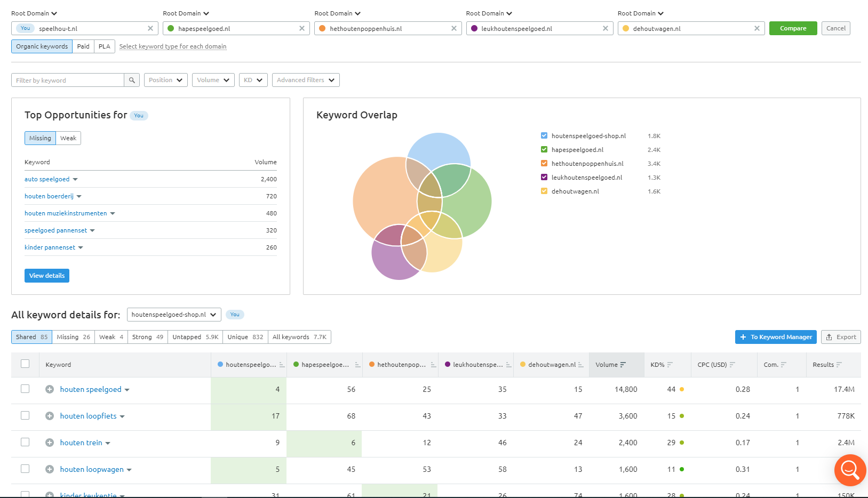The height and width of the screenshot is (498, 868).
Task: Clear the speelhou-t.nl domain field
Action: (150, 28)
